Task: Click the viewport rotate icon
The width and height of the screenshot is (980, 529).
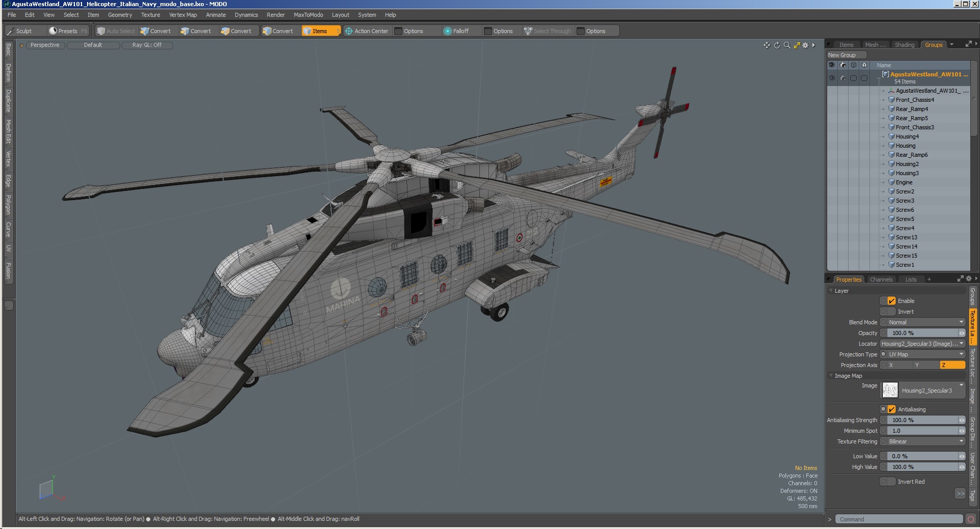Action: [x=777, y=45]
